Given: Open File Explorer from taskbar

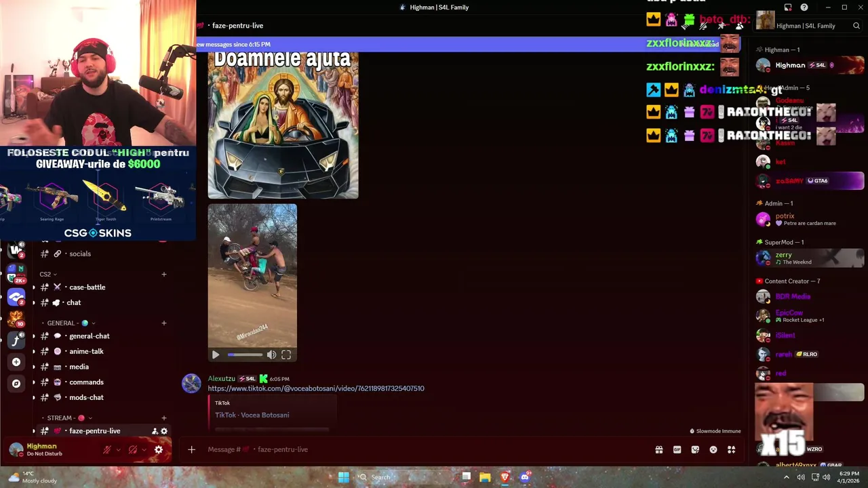Looking at the screenshot, I should tap(485, 477).
